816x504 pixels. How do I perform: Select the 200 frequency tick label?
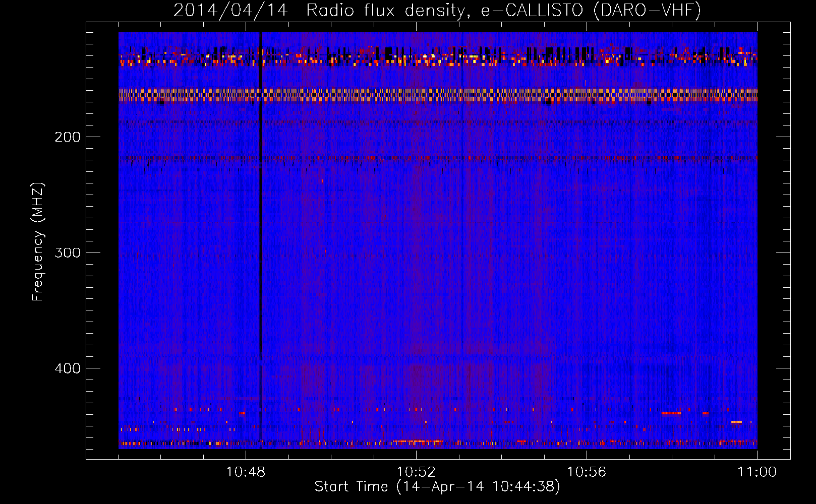68,137
